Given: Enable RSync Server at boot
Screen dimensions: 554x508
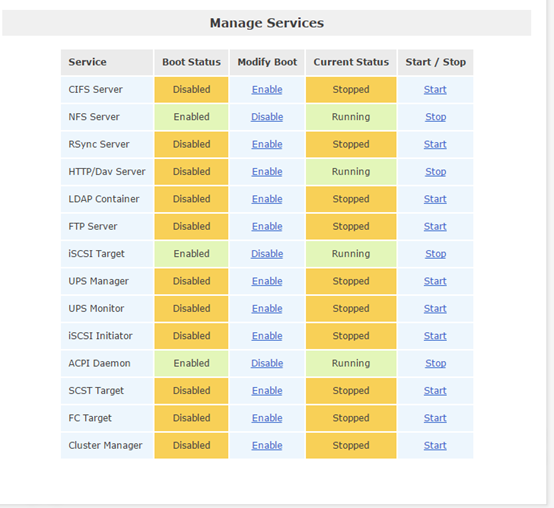Looking at the screenshot, I should [267, 144].
